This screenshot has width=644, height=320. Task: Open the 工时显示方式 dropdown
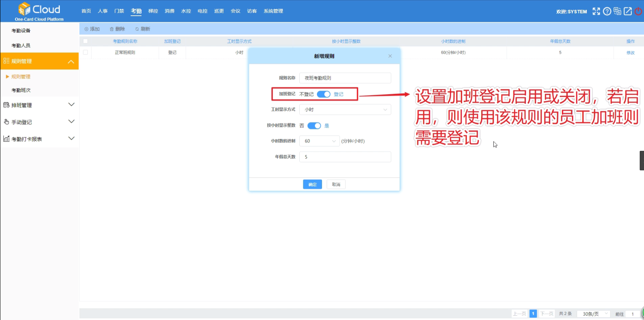click(x=345, y=110)
